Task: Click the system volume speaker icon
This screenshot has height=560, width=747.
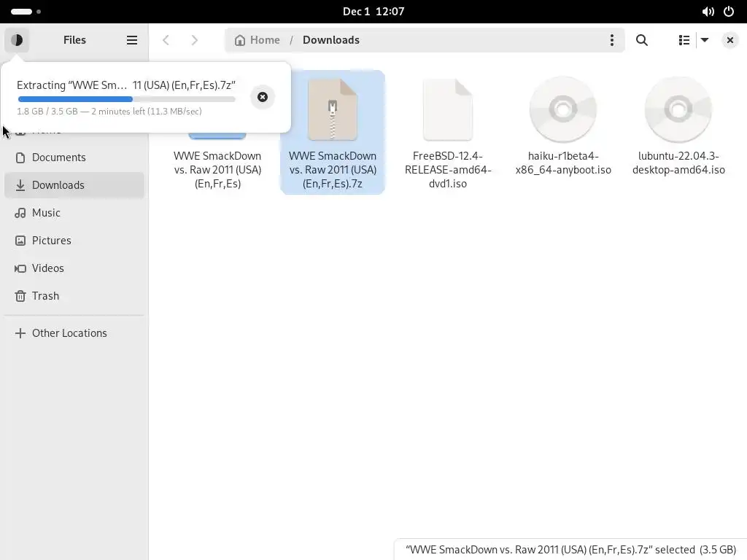Action: point(708,12)
